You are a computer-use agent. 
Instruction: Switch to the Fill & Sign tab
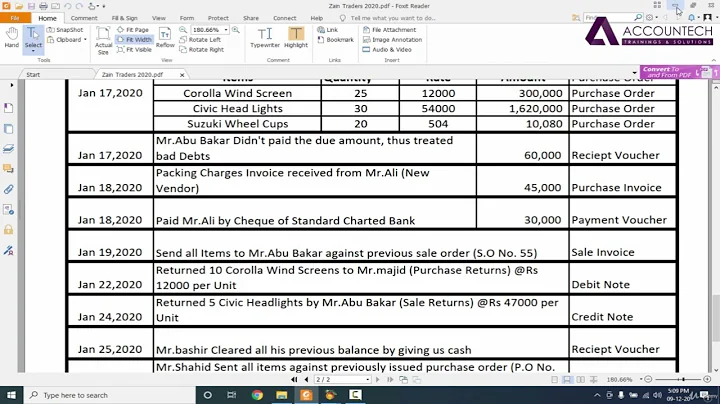pos(124,18)
